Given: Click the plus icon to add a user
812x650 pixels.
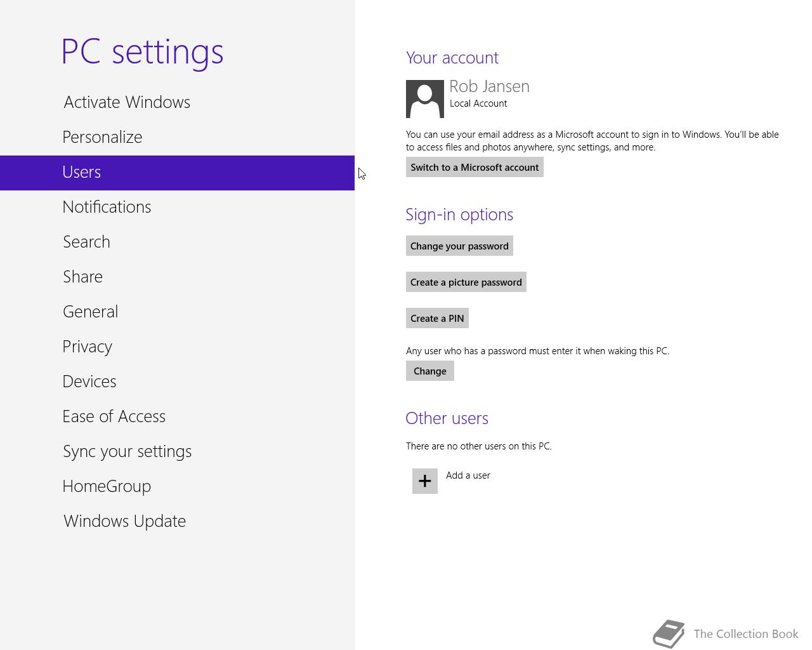Looking at the screenshot, I should pyautogui.click(x=425, y=481).
